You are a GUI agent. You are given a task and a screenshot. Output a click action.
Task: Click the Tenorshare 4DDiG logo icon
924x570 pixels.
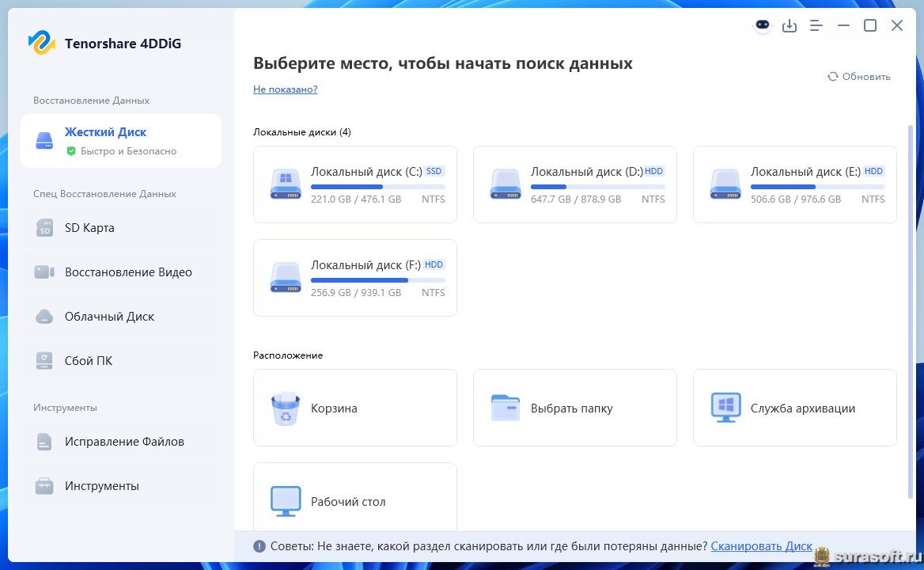(42, 43)
